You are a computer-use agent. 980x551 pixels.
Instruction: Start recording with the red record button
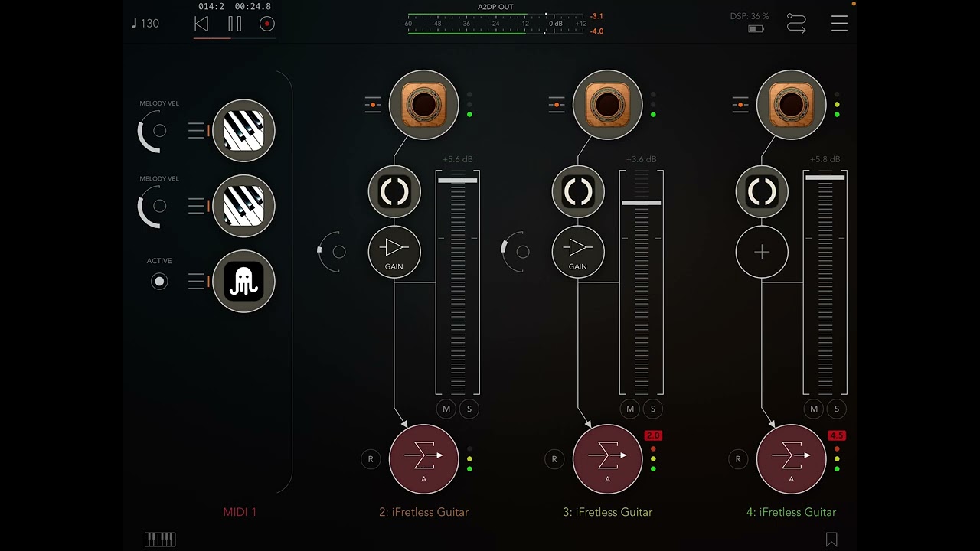[267, 24]
